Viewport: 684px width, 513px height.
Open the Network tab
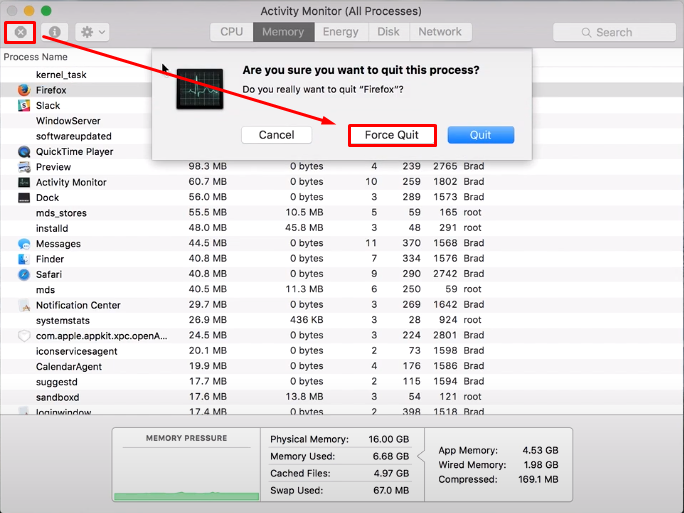(x=440, y=32)
